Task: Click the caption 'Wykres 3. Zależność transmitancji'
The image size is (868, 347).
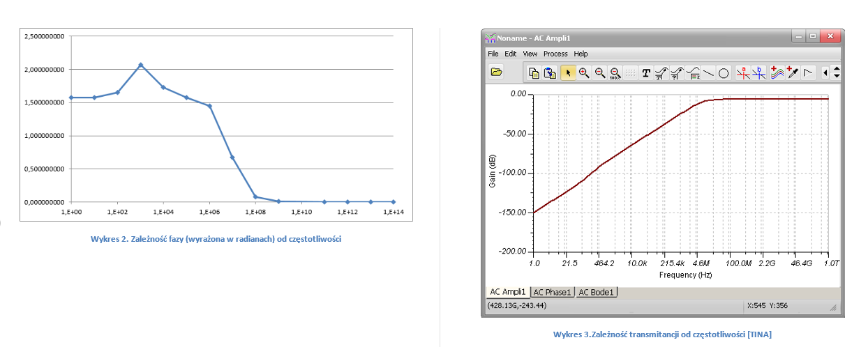Action: (x=662, y=334)
